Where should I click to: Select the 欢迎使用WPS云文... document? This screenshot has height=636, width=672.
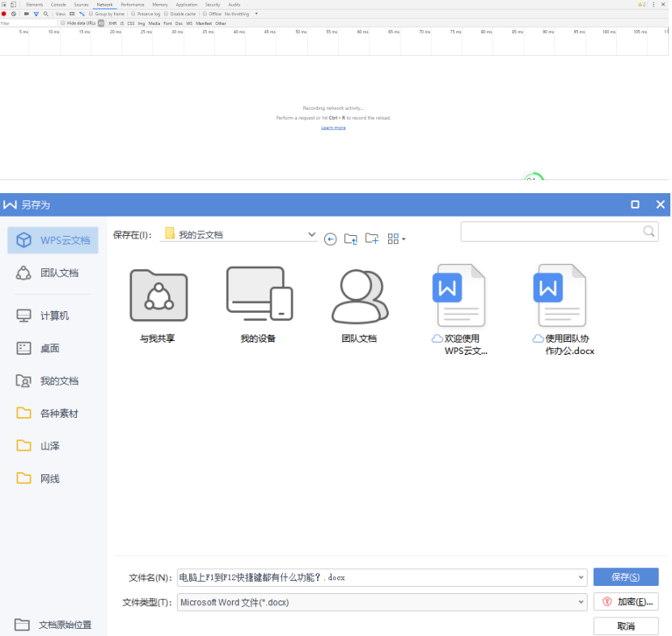tap(461, 310)
